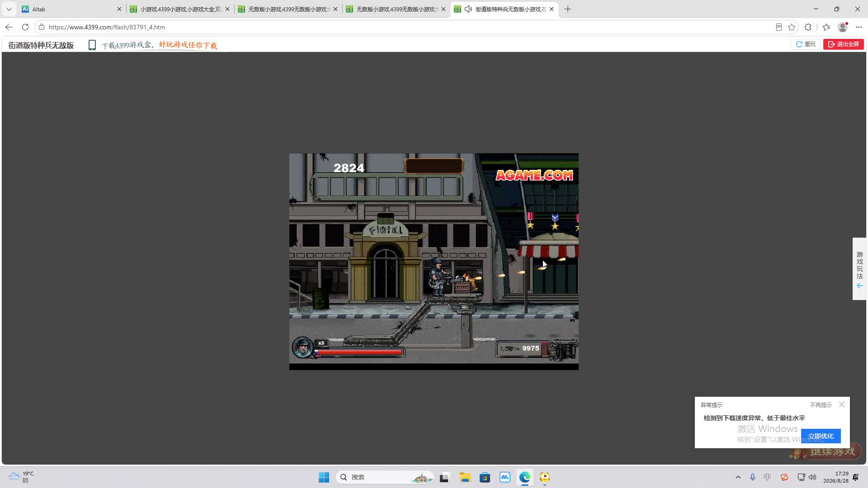868x488 pixels.
Task: Click the 立即优化 button
Action: click(x=821, y=436)
